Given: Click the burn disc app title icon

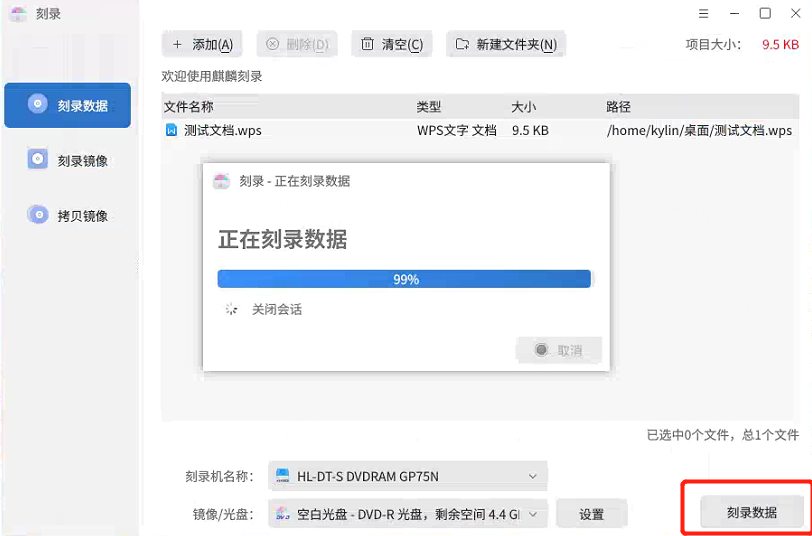Looking at the screenshot, I should pos(17,14).
